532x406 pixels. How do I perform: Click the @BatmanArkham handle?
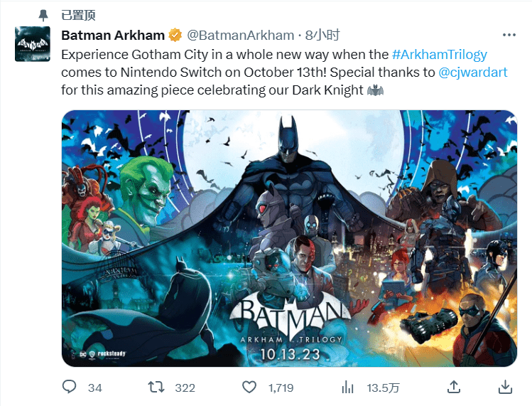click(x=240, y=35)
